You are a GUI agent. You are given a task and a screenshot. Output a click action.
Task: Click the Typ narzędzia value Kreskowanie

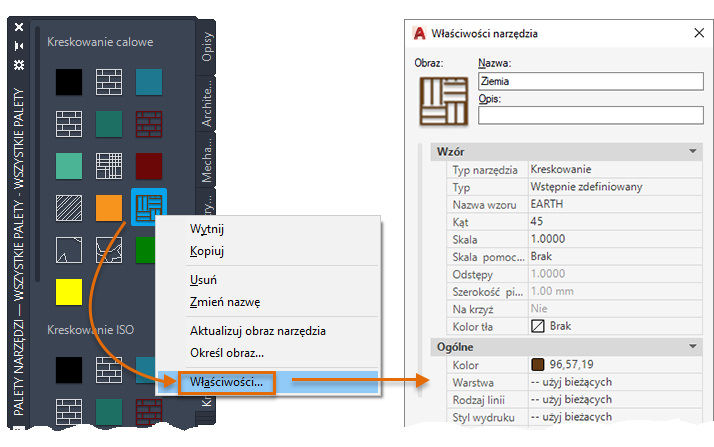(615, 169)
